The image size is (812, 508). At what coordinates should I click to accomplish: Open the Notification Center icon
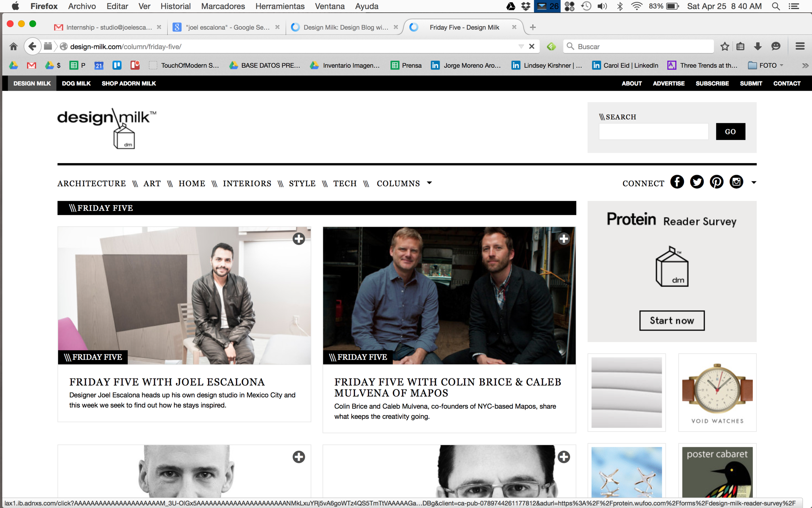point(794,6)
